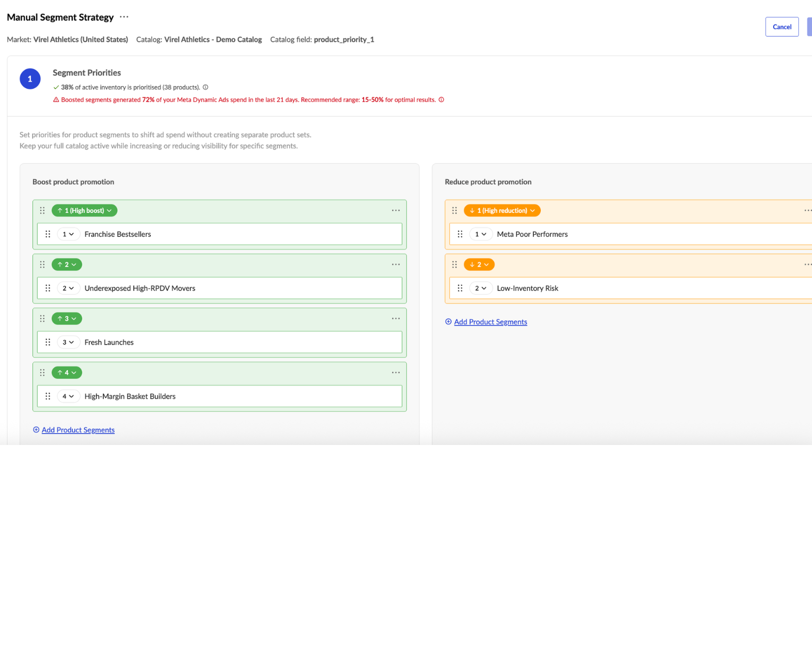Add Product Segments under Reduce product promotion
The height and width of the screenshot is (660, 812).
tap(490, 322)
